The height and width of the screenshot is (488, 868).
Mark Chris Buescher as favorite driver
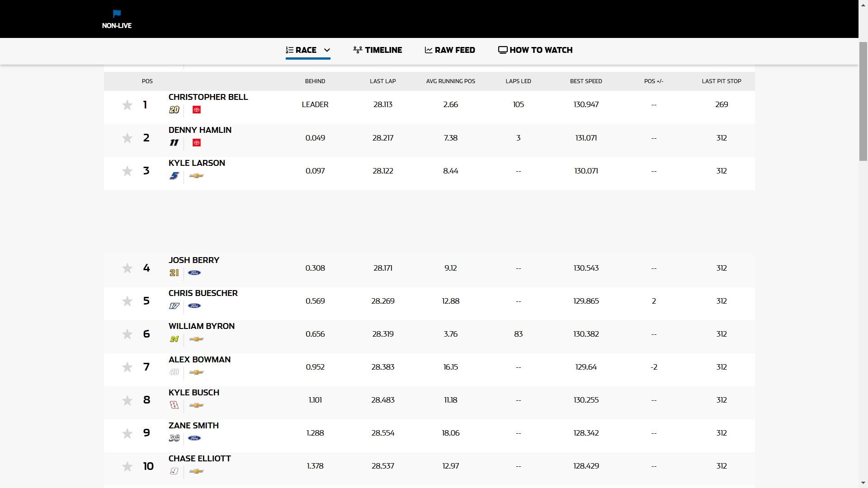pyautogui.click(x=127, y=301)
